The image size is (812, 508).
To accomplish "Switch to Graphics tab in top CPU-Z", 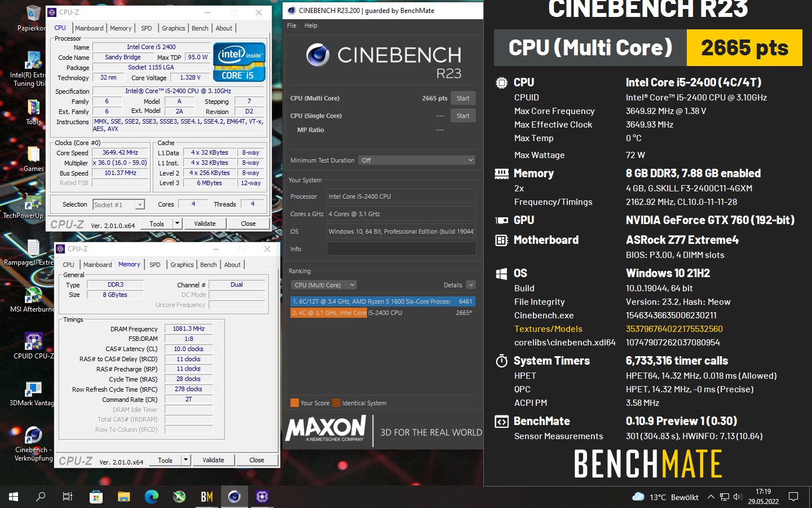I will coord(173,28).
